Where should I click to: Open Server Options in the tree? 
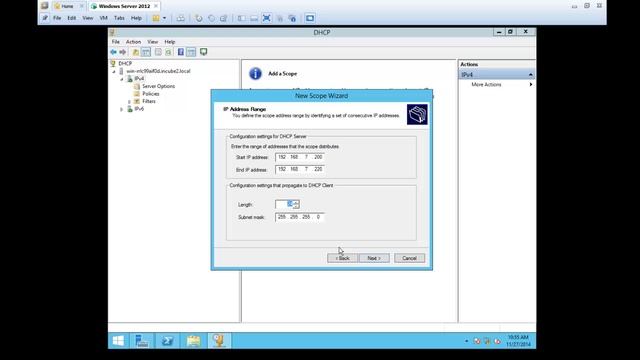[158, 86]
